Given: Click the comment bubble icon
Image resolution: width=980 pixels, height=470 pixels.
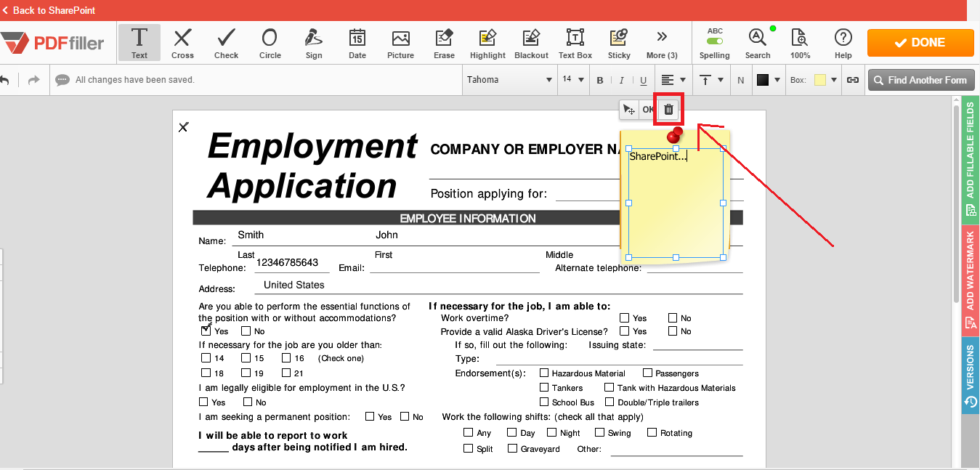Looking at the screenshot, I should (62, 80).
